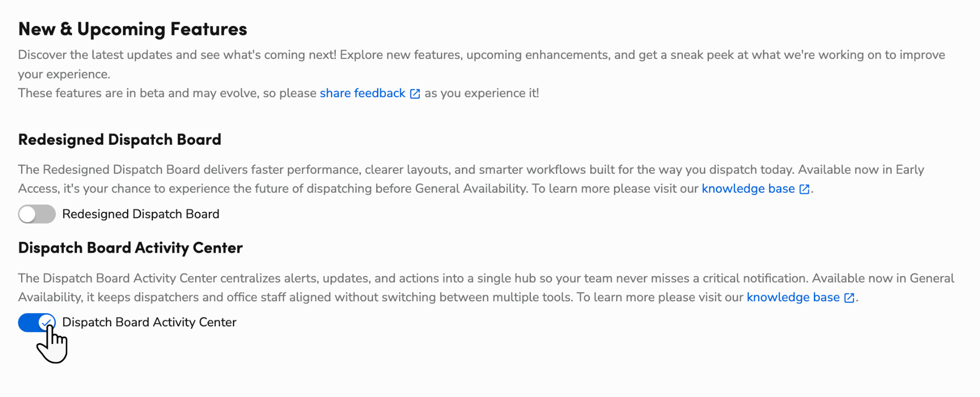Click the checkmark knob on the blue toggle
This screenshot has width=980, height=397.
[x=47, y=322]
